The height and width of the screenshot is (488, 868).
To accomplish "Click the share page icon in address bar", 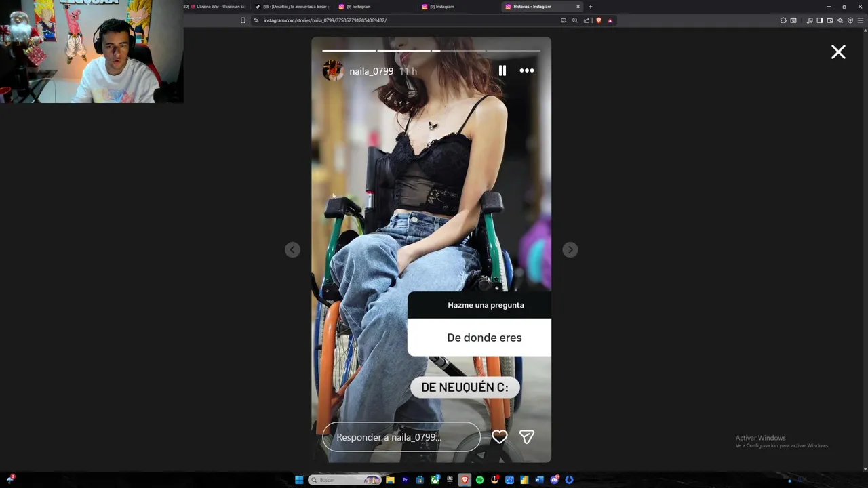I will point(587,20).
